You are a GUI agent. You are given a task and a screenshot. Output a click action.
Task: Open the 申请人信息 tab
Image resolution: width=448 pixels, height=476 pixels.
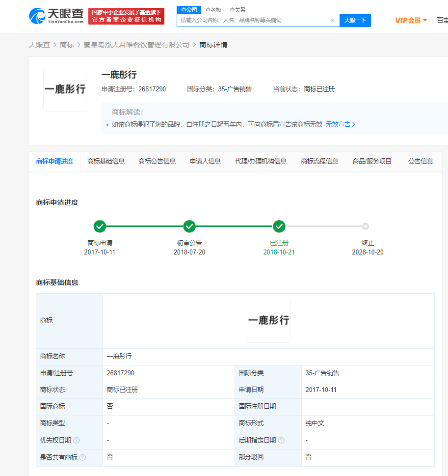pos(205,161)
